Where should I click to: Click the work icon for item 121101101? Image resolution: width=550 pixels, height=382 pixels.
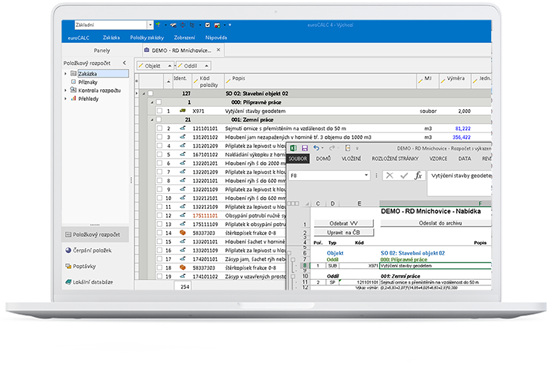[x=182, y=128]
